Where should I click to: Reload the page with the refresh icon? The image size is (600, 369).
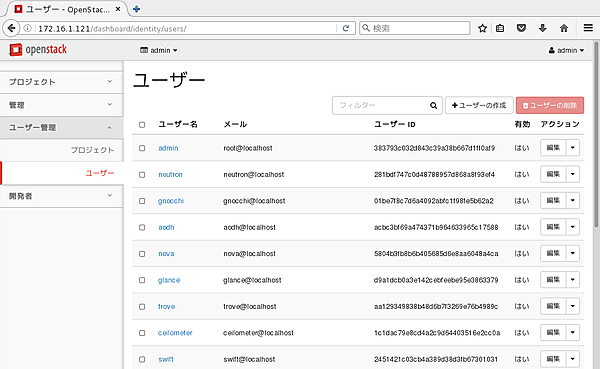(346, 28)
